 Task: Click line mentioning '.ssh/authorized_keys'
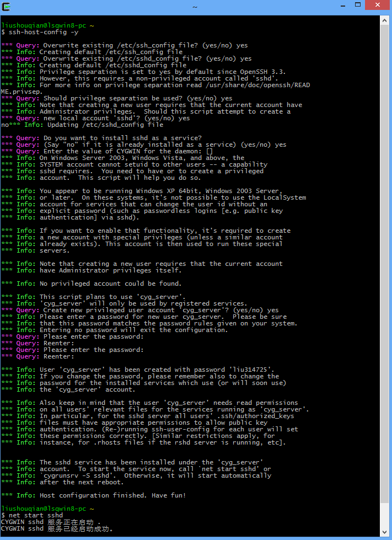(148, 416)
